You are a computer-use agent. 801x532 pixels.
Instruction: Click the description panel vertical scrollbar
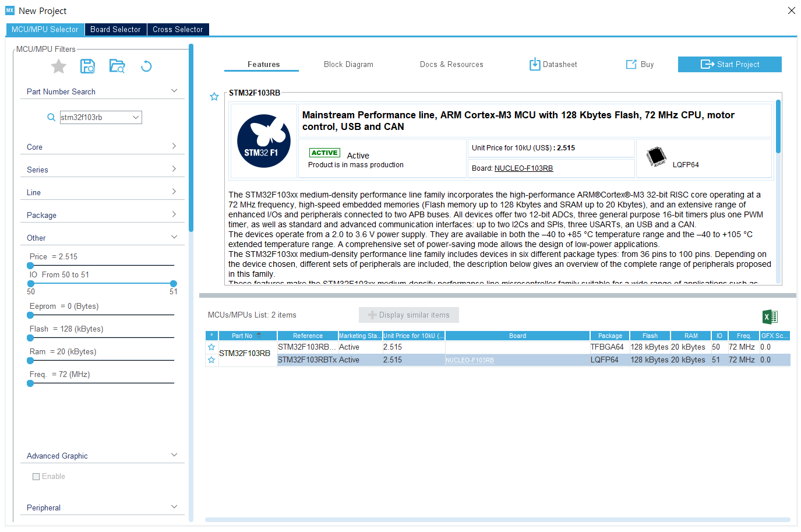778,126
